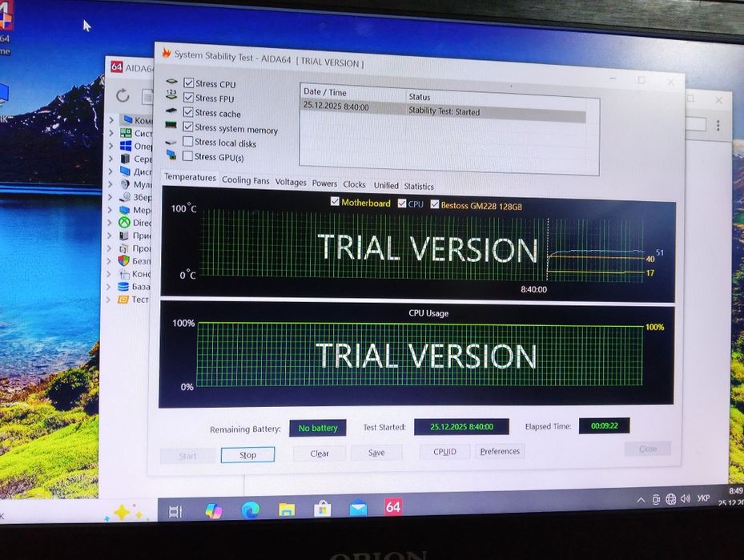Image resolution: width=744 pixels, height=560 pixels.
Task: Toggle the Stress FPU checkbox
Action: click(188, 98)
